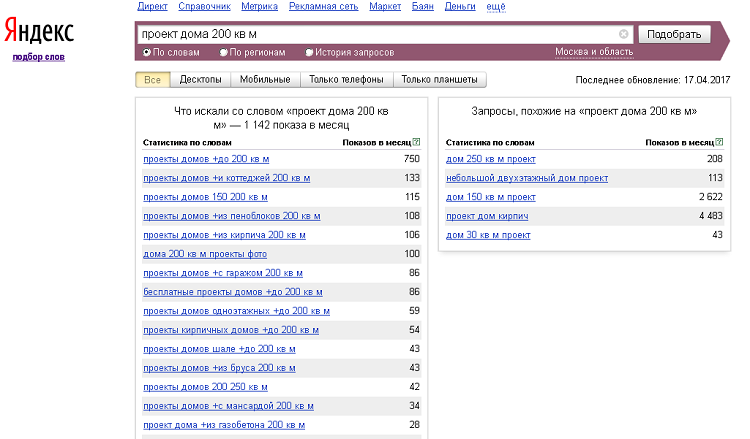Clear the search field with the X icon
750x439 pixels.
coord(624,34)
